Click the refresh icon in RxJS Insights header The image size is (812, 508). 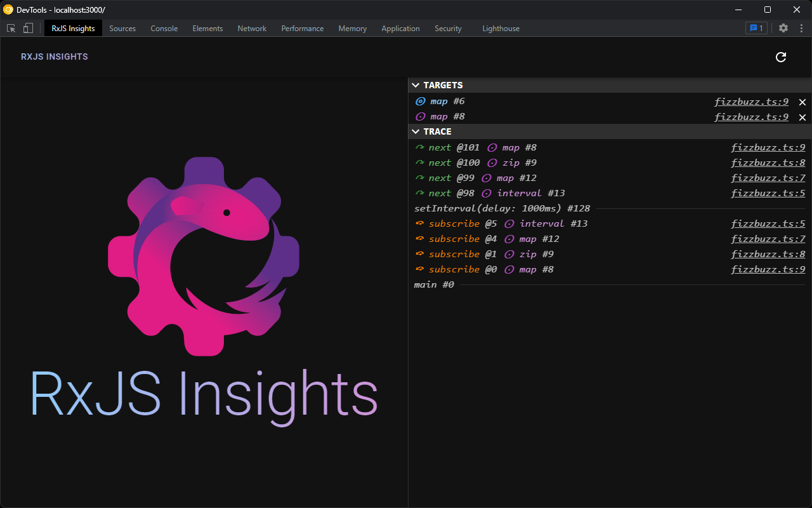pos(781,57)
